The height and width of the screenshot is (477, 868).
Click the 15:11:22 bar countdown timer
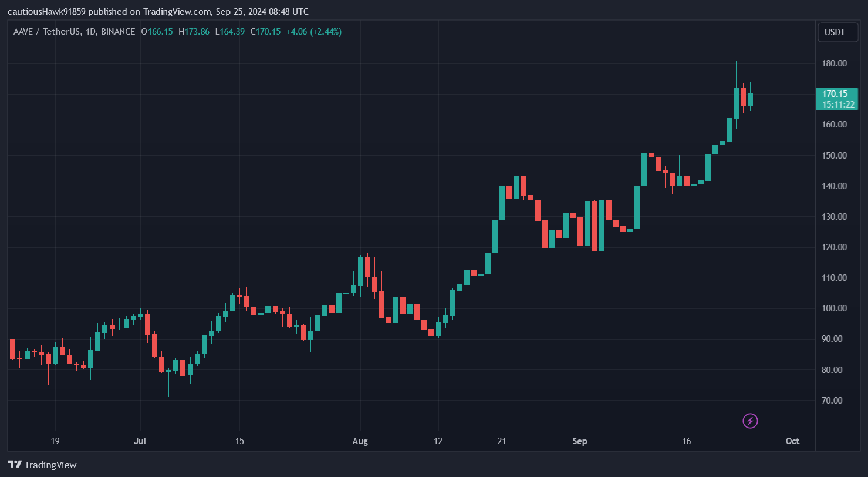point(837,105)
